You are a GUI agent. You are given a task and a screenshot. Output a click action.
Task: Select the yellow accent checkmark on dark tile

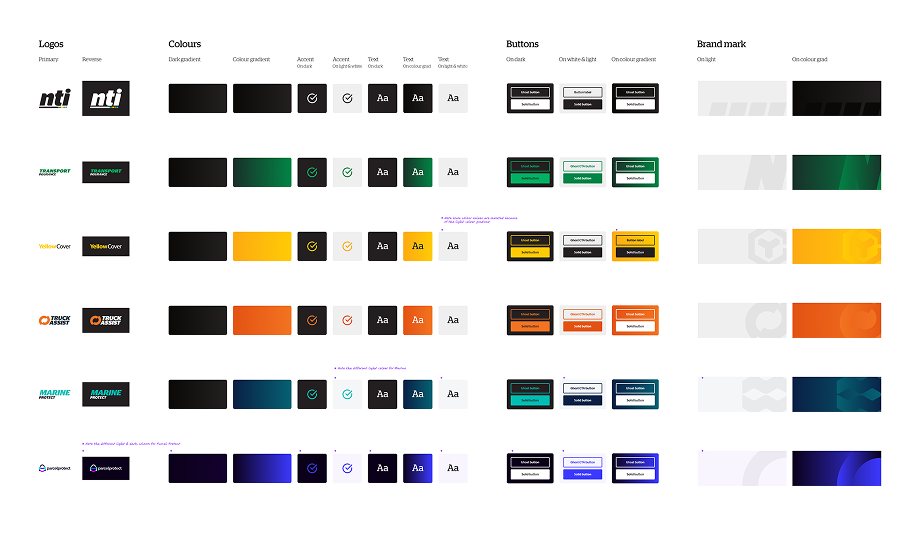click(312, 246)
